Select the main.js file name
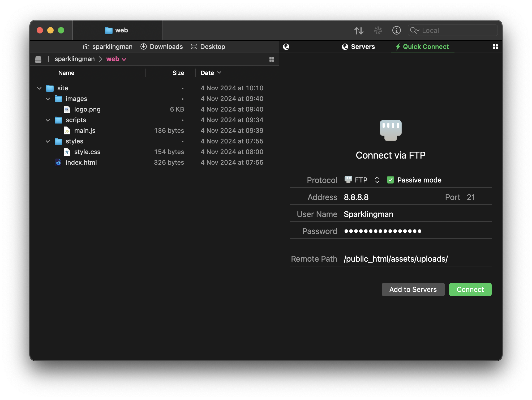The height and width of the screenshot is (400, 532). [x=85, y=131]
